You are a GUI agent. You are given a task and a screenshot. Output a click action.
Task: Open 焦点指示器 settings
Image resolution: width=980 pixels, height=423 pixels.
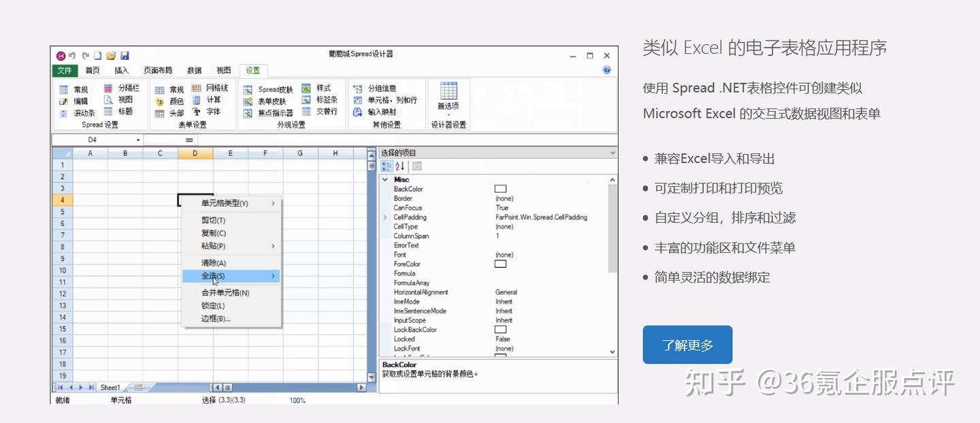pyautogui.click(x=268, y=112)
